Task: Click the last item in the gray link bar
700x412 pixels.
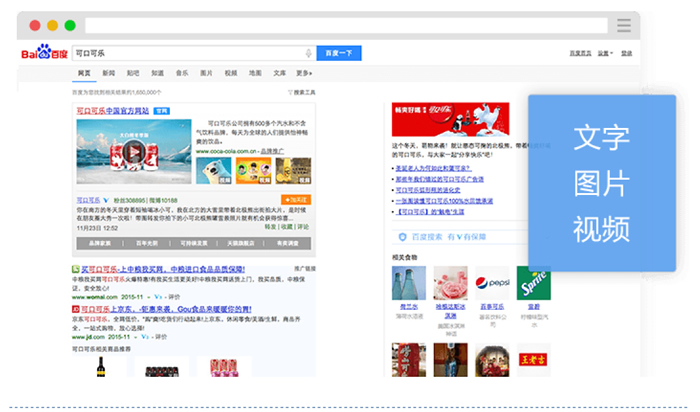Action: (x=288, y=243)
